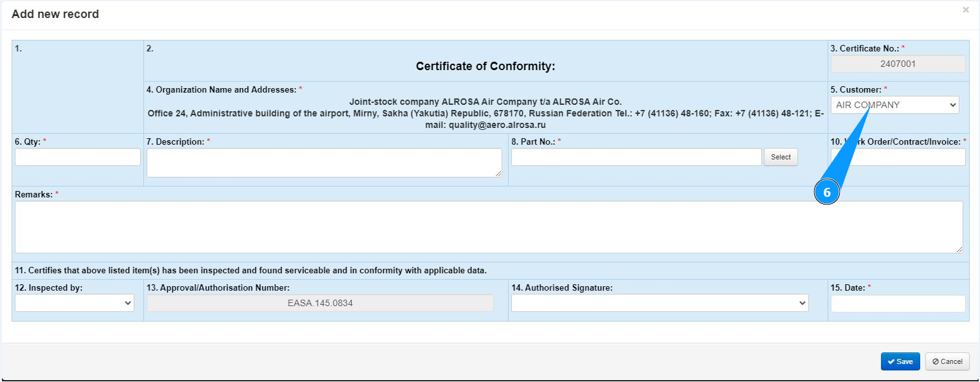This screenshot has height=382, width=980.
Task: Close the Add new record dialog
Action: click(965, 10)
